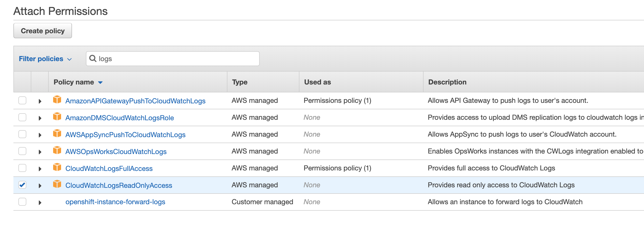The width and height of the screenshot is (644, 237).
Task: Open the AmazonAPIGatewayPushToCloudWatchLogs policy link
Action: tap(135, 101)
